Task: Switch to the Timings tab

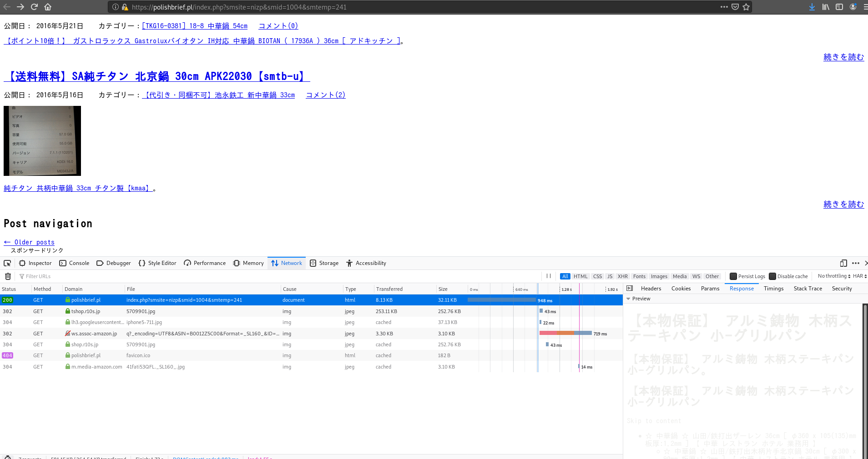Action: 773,289
